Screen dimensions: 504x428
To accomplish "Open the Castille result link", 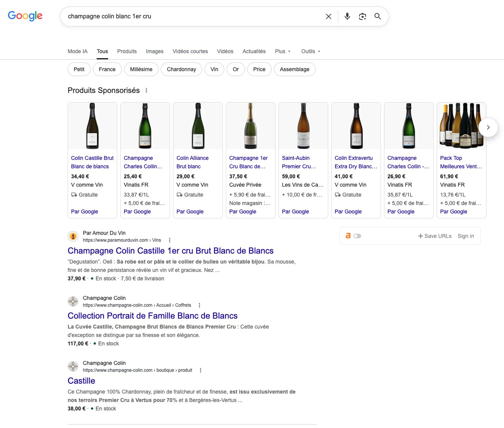I will [81, 381].
